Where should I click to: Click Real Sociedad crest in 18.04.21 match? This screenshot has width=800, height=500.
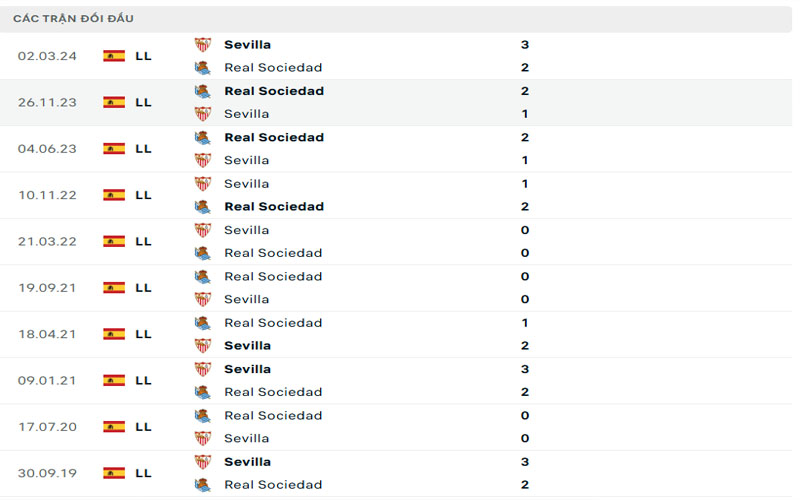click(203, 323)
